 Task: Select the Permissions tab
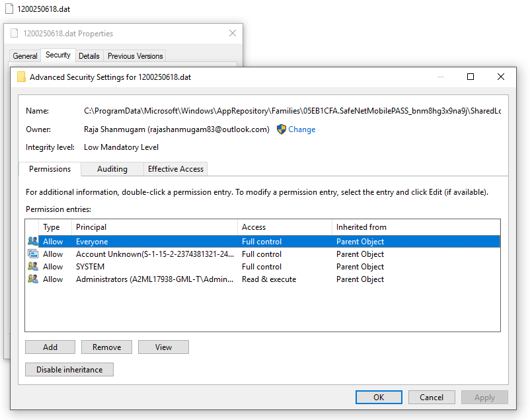point(50,169)
